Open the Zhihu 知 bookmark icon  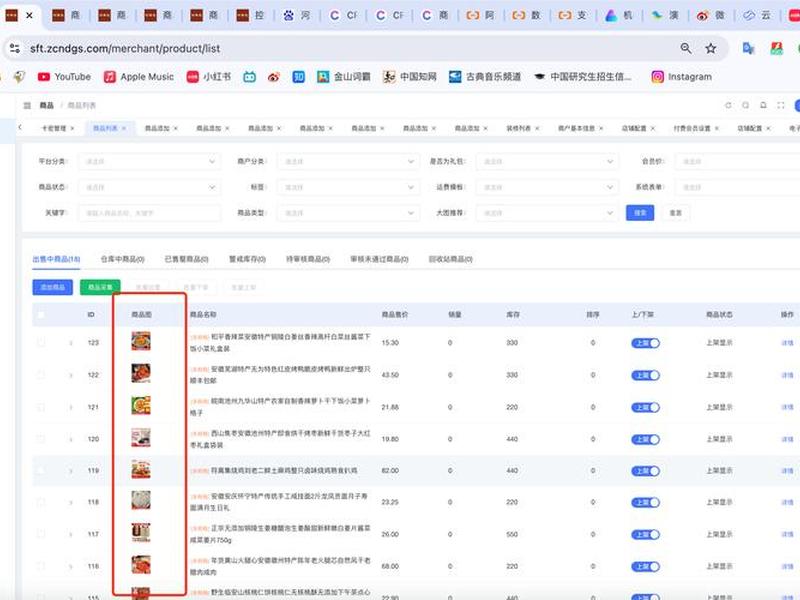coord(298,77)
